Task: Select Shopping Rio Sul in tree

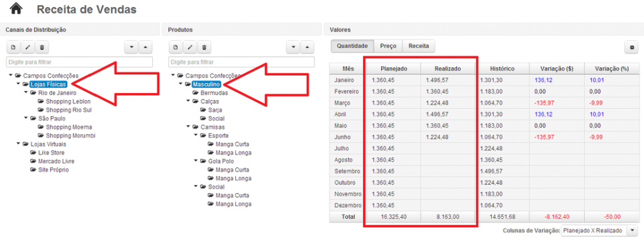Action: 69,110
